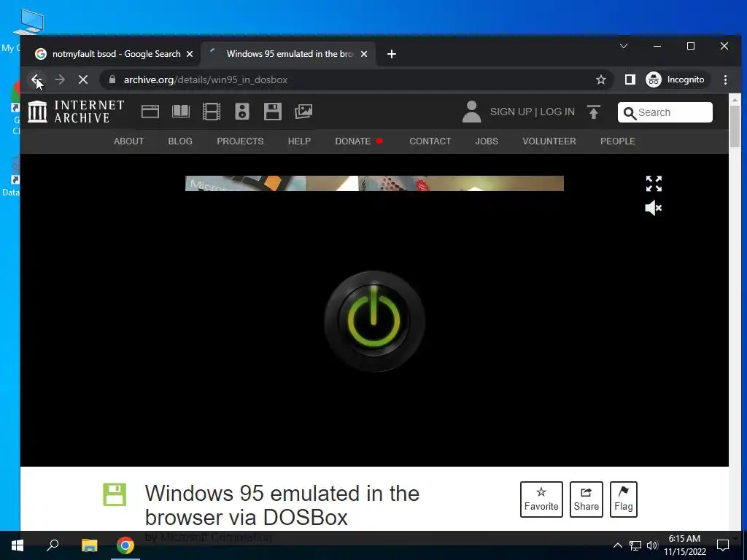Click the Windows 95 screenshot thumbnail strip
The height and width of the screenshot is (560, 747).
374,183
